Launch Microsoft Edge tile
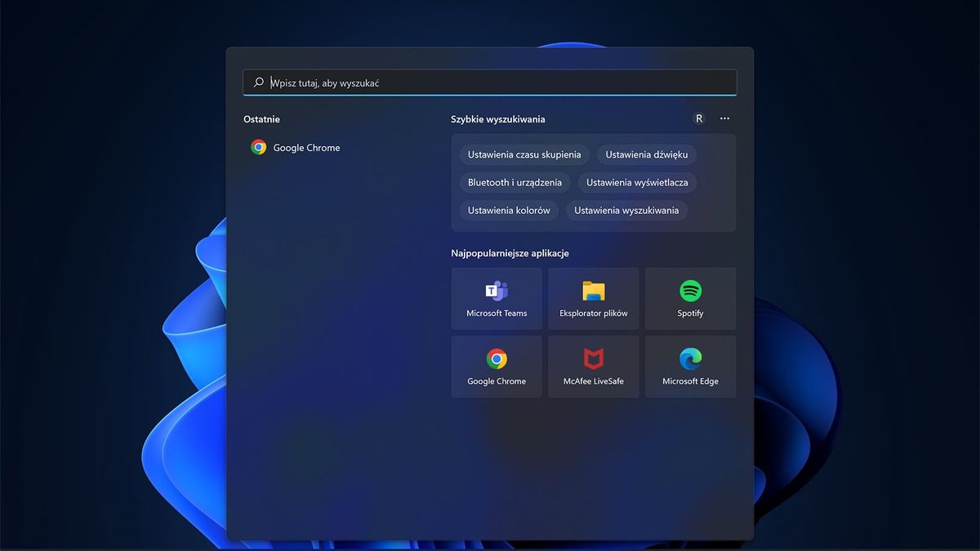The height and width of the screenshot is (551, 980). click(690, 367)
